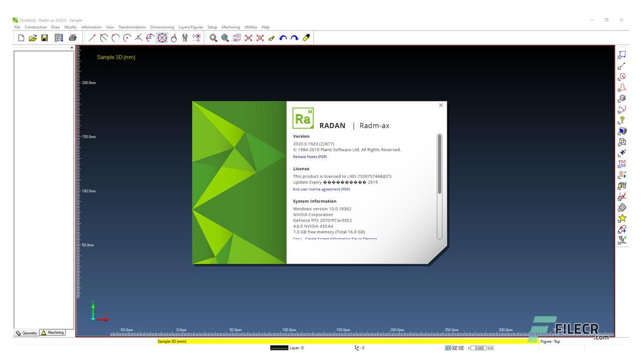Toggle the YZ plane button
Screen dimensions: 644x362
pyautogui.click(x=461, y=348)
